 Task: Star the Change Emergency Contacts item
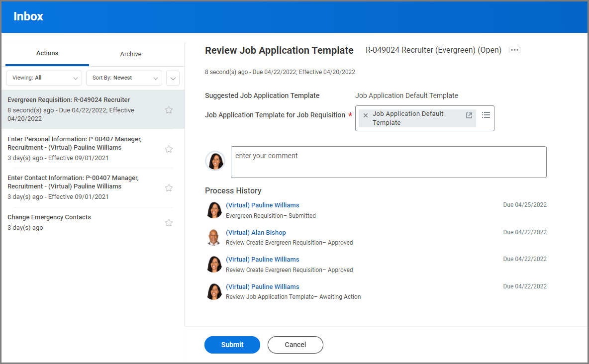(x=169, y=223)
